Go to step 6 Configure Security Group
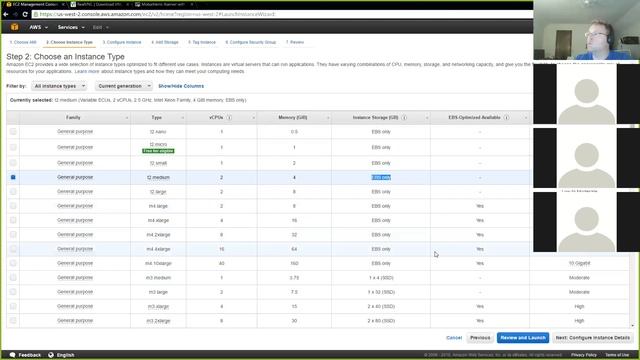The width and height of the screenshot is (640, 360). click(251, 42)
